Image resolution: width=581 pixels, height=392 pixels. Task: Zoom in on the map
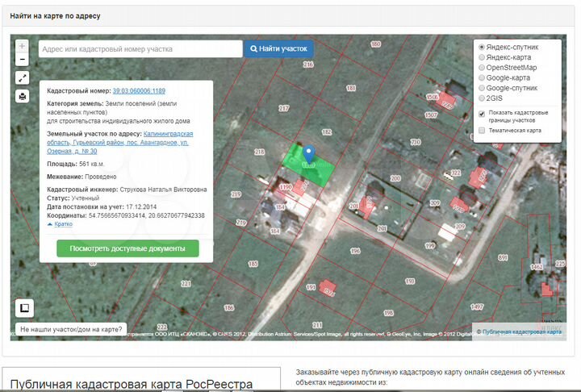[23, 46]
